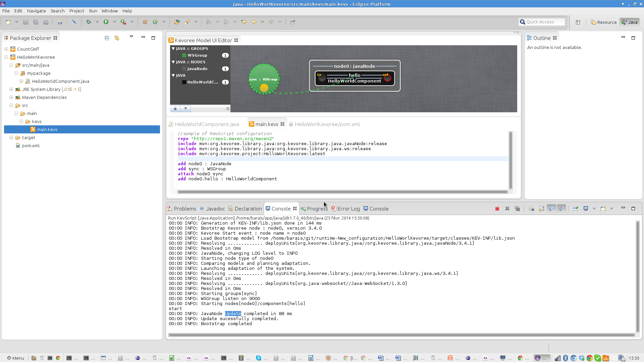This screenshot has width=644, height=362.
Task: Select WSGroup item in Kevoree palette
Action: [197, 55]
